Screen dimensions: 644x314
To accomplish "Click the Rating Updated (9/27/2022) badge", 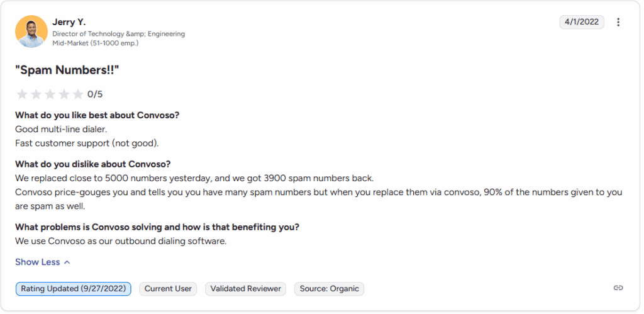I will 74,289.
